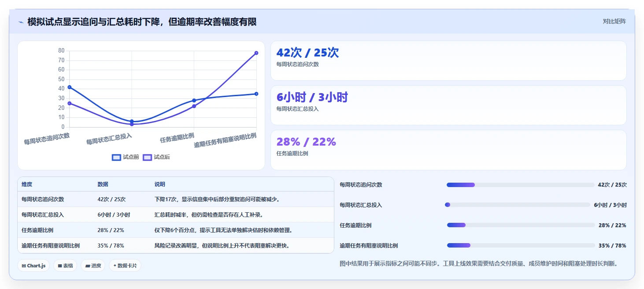Open the 对比矩阵 label in the header
Viewport: 644px width, 289px height.
coord(614,21)
